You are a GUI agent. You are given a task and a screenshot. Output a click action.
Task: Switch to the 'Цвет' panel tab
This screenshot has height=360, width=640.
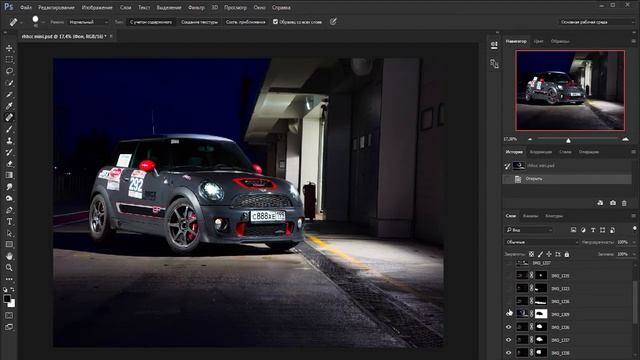coord(538,41)
